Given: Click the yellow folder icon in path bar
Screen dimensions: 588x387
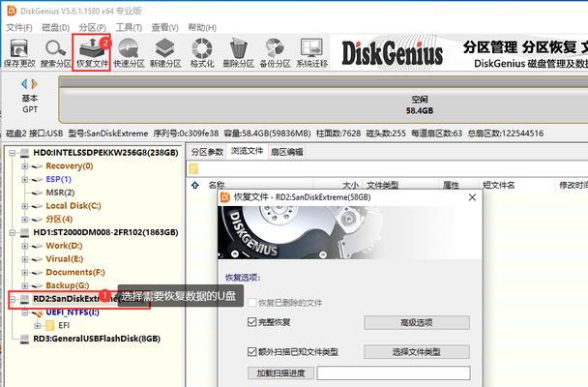Looking at the screenshot, I should [193, 169].
